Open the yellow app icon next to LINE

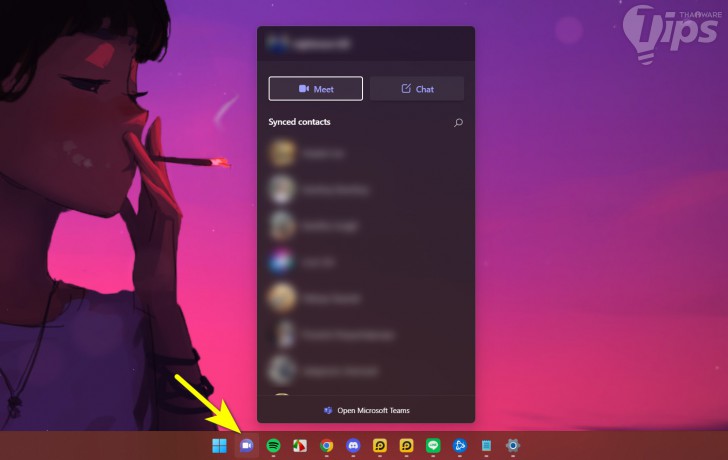coord(407,446)
